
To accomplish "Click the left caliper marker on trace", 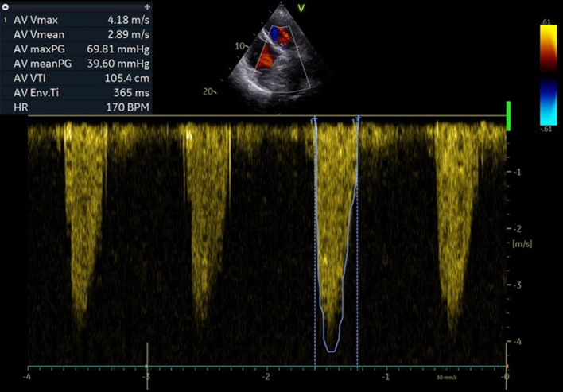I will tap(315, 119).
